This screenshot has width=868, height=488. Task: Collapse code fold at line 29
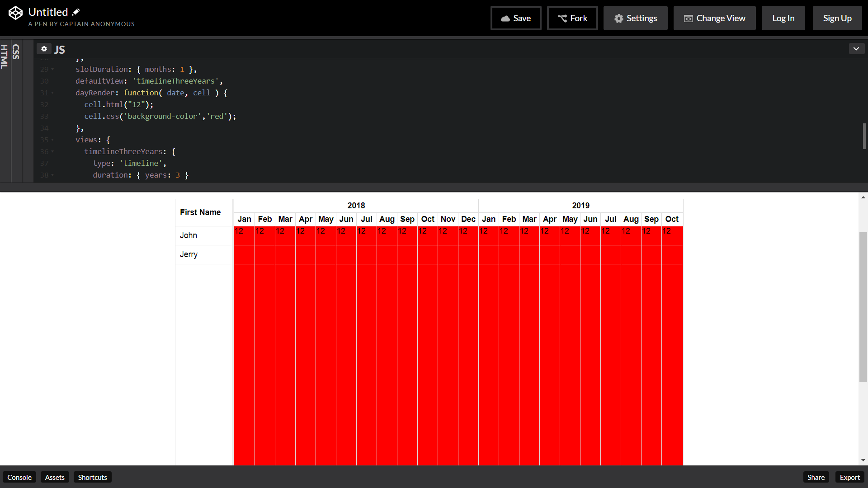[x=52, y=70]
